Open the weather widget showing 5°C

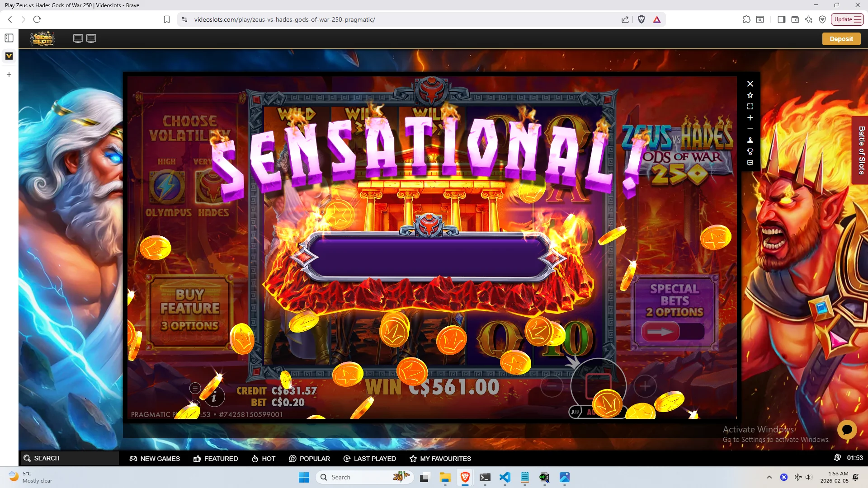pyautogui.click(x=31, y=477)
